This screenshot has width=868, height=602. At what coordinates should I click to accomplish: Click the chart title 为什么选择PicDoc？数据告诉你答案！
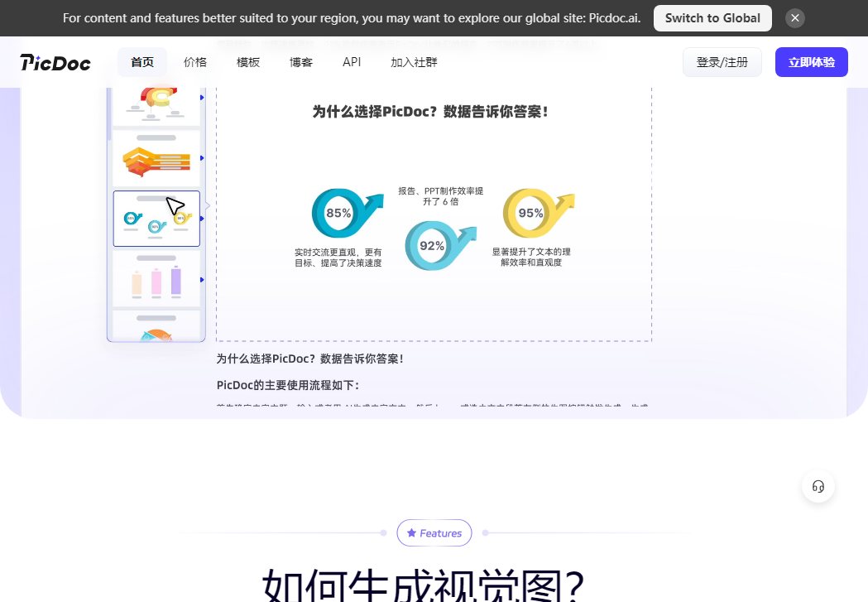(430, 112)
